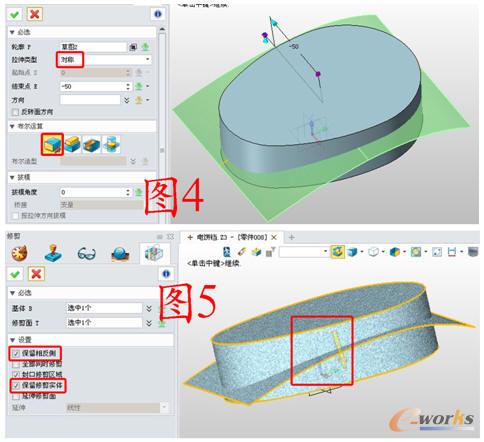484x442 pixels.
Task: Choose the boolean subtract operation icon
Action: click(x=91, y=144)
